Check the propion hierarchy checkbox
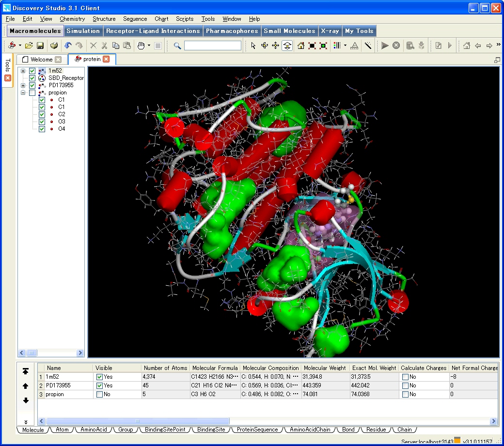 [x=32, y=93]
